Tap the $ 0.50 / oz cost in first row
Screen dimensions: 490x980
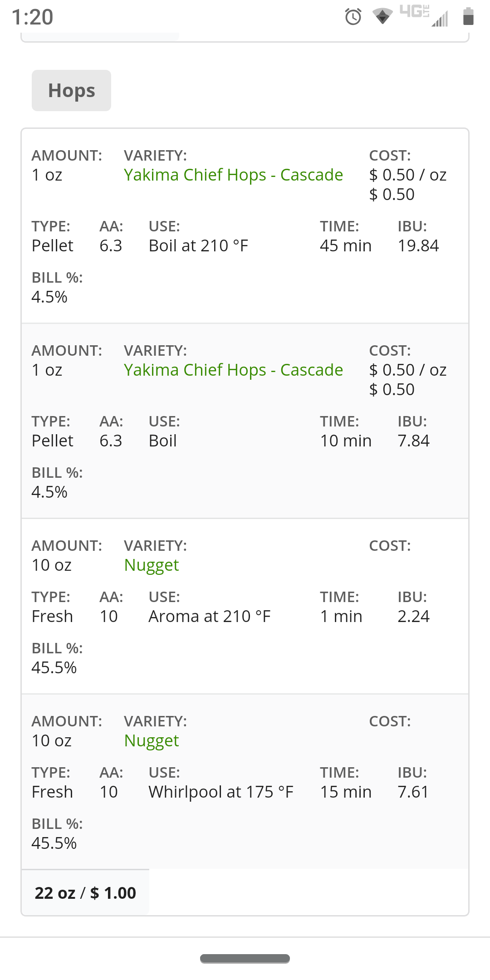pos(408,175)
